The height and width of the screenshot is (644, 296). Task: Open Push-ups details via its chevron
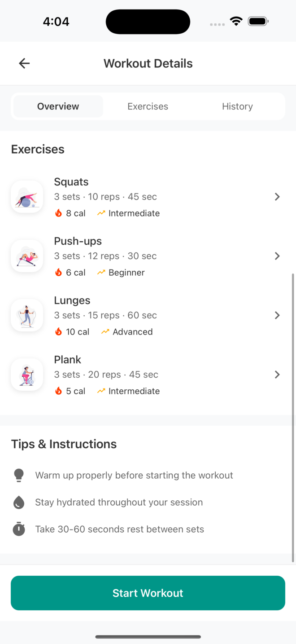click(277, 256)
